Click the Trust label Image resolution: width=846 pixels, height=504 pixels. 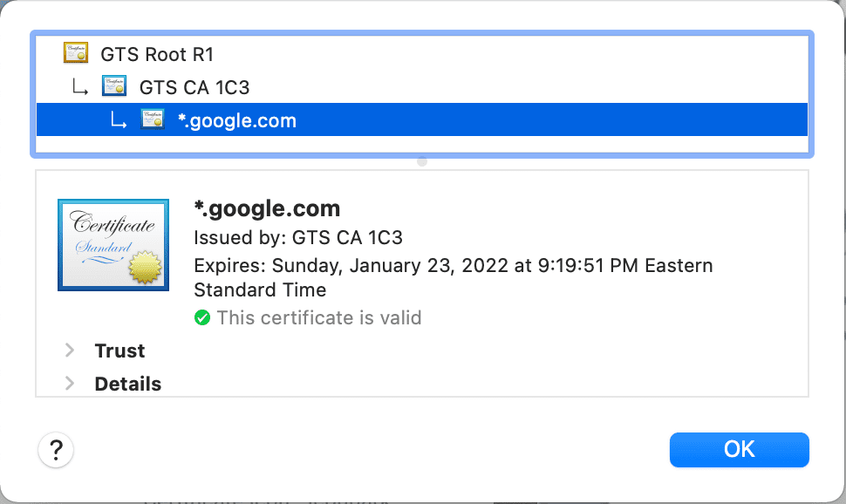click(x=119, y=351)
